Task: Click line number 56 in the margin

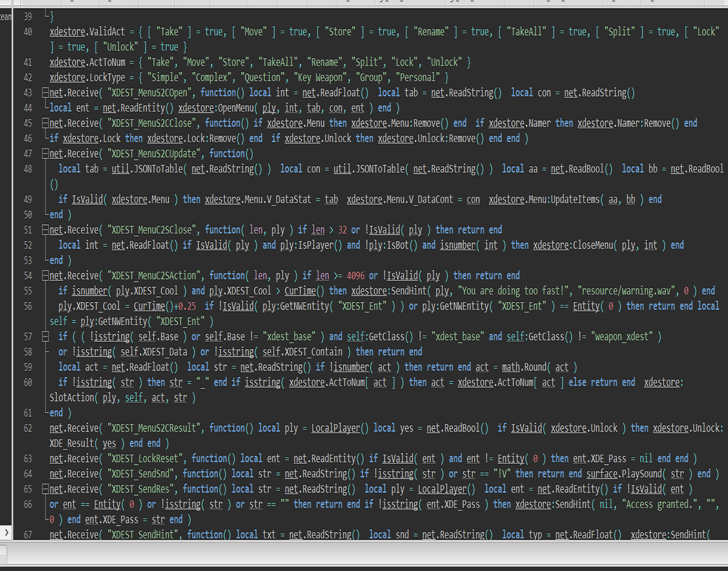Action: pos(28,306)
